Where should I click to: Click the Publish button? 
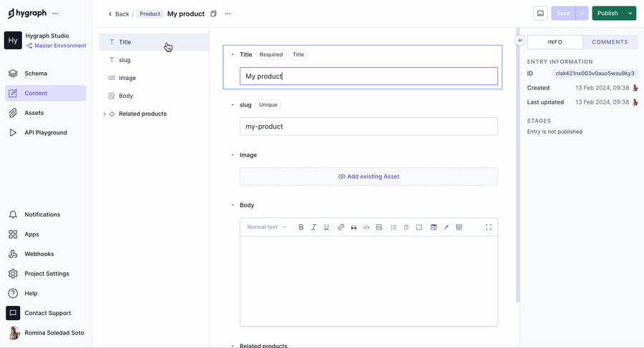pyautogui.click(x=608, y=13)
